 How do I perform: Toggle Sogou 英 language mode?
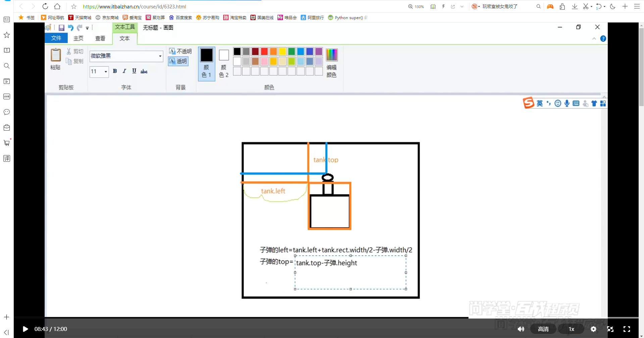click(x=540, y=103)
